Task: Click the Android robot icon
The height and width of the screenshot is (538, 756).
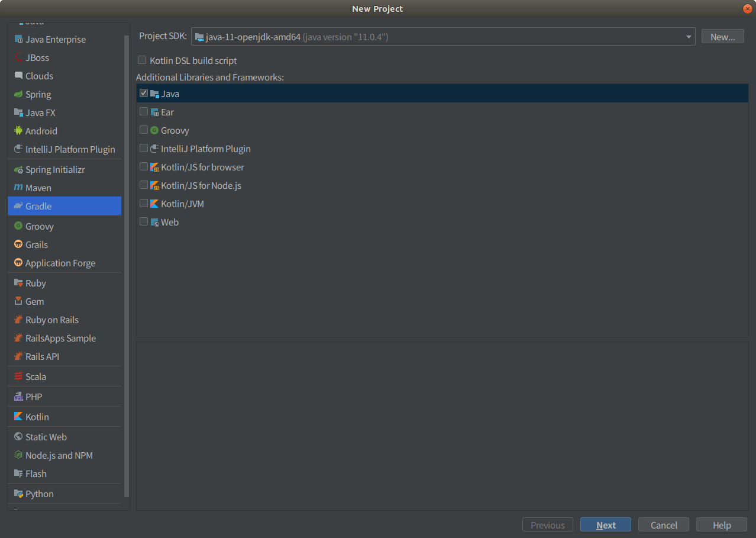Action: point(18,131)
